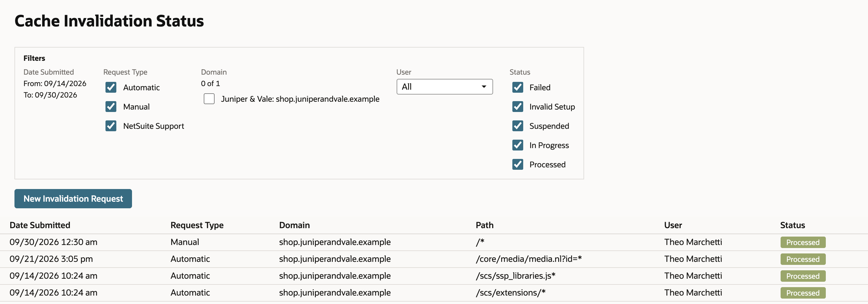This screenshot has width=868, height=304.
Task: Click the /core/media/media.nl?id=* path cell
Action: 529,259
